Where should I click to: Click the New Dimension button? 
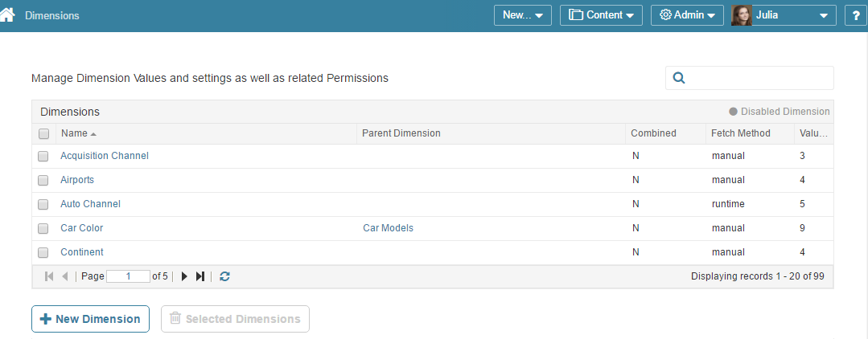point(90,319)
